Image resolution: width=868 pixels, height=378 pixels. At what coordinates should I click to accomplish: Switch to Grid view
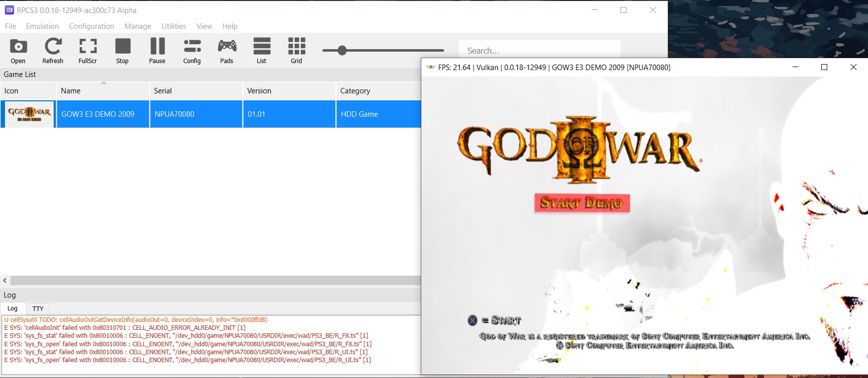pyautogui.click(x=296, y=51)
